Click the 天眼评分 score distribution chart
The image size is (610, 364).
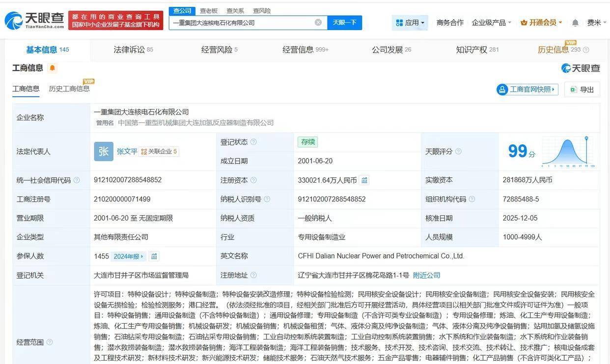tap(567, 152)
